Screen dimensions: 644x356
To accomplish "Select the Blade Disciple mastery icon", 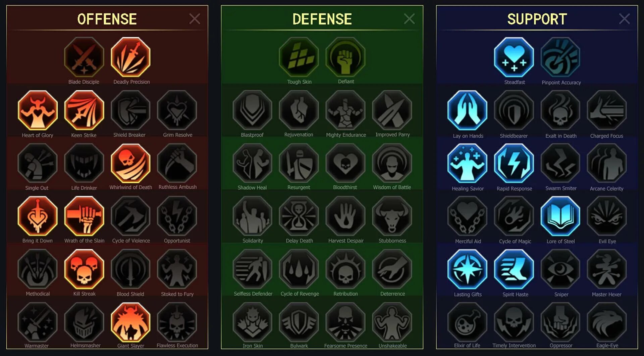I will click(x=84, y=57).
